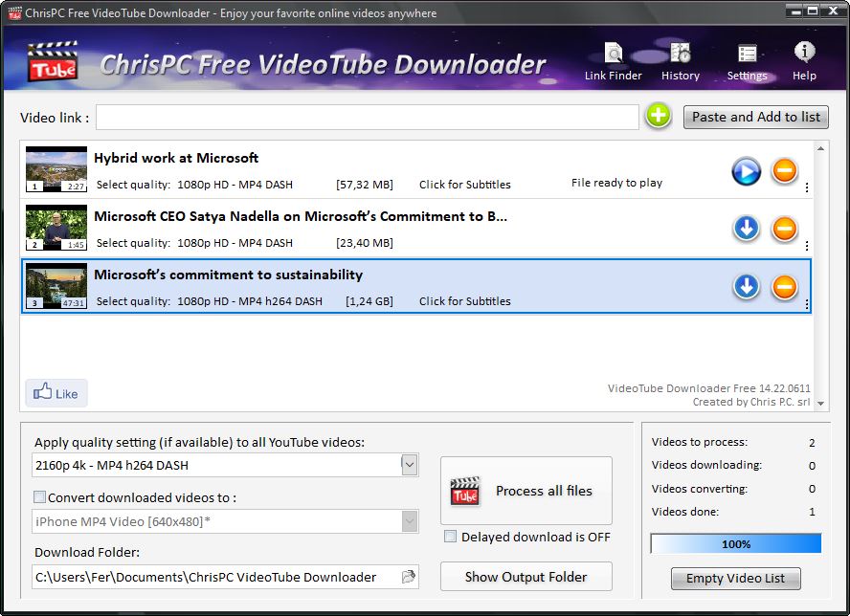Remove Hybrid work at Microsoft from list
This screenshot has height=616, width=850.
click(x=784, y=171)
